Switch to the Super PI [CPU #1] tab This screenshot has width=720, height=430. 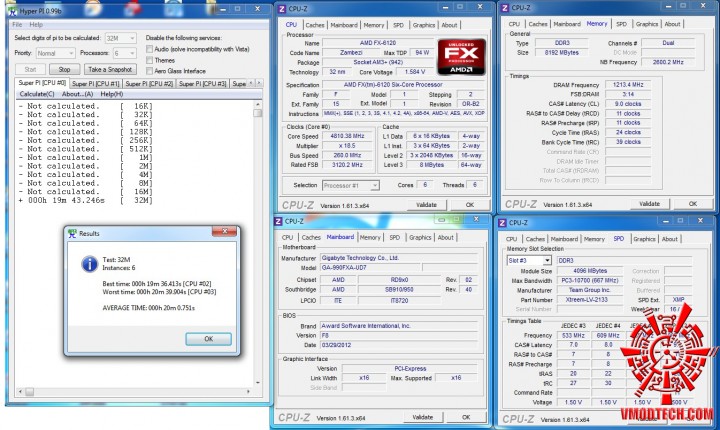click(96, 84)
